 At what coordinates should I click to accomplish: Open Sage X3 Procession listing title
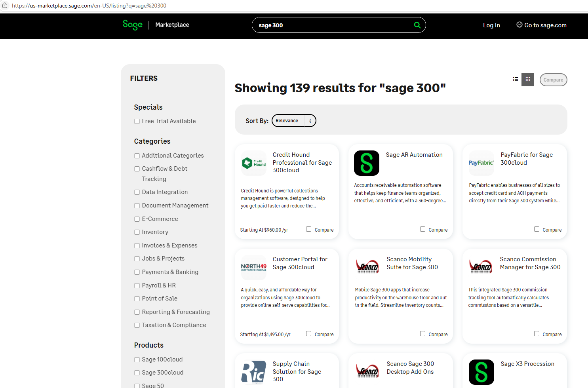point(527,364)
